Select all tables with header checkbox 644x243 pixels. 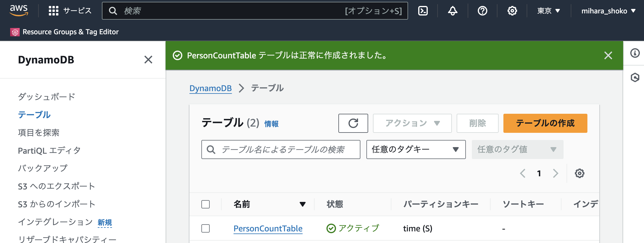[x=206, y=204]
